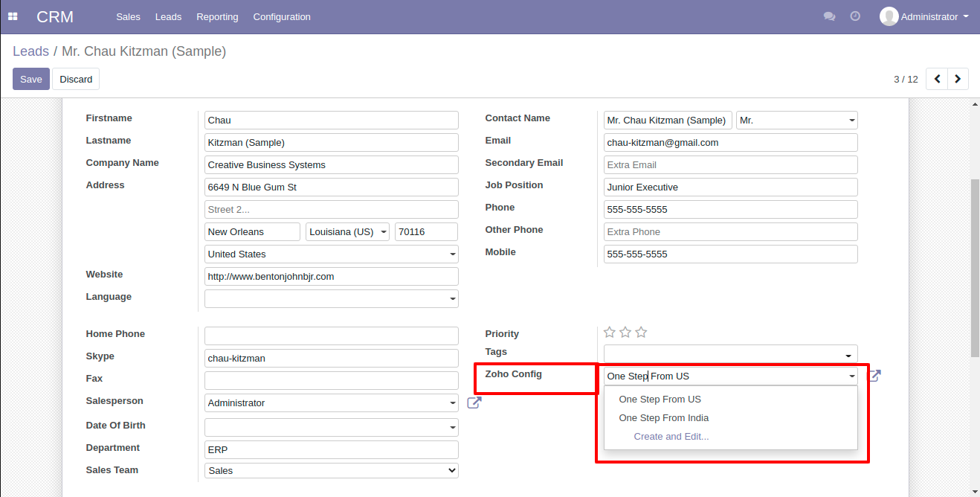Screen dimensions: 980x497
Task: Click the address field 6649 N Blue Gum St
Action: pos(332,187)
